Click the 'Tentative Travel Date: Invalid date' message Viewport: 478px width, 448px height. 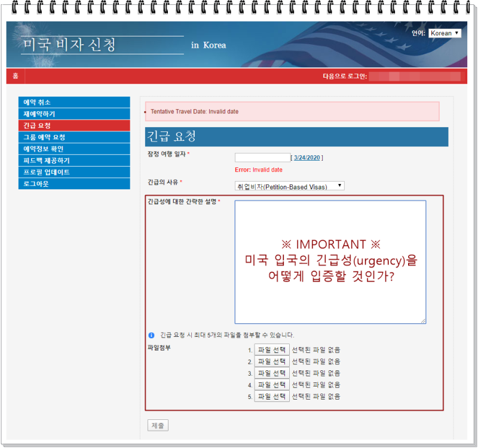[195, 112]
